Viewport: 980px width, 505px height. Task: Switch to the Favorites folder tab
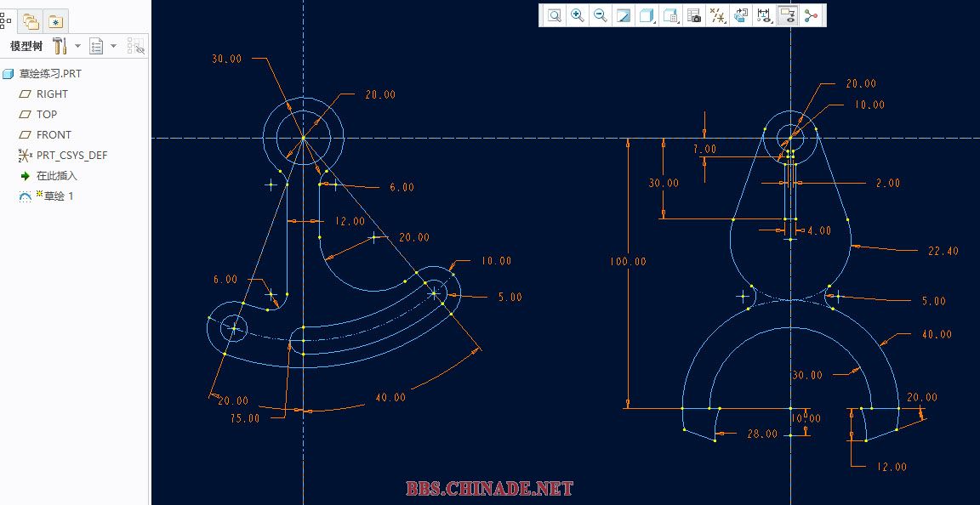55,22
